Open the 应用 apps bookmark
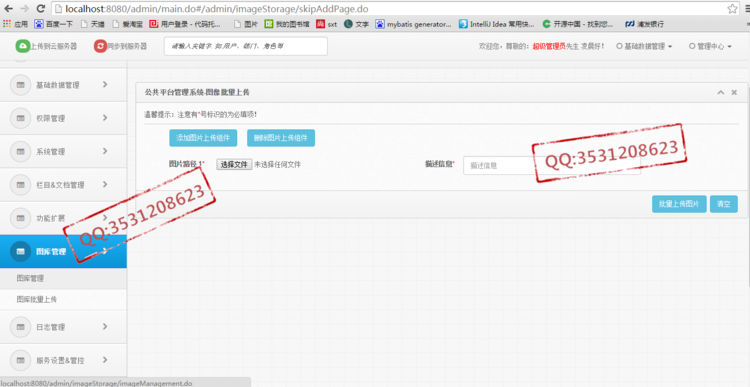Viewport: 750px width, 387px height. (15, 23)
